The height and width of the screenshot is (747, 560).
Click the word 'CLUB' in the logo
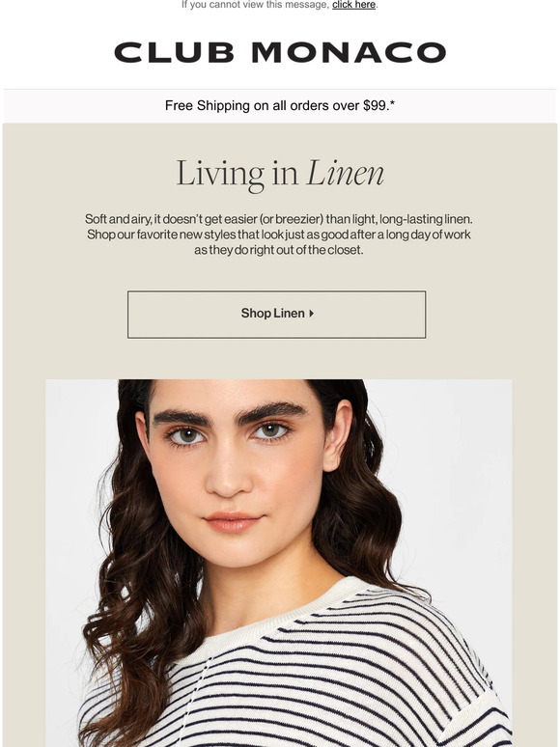click(174, 52)
